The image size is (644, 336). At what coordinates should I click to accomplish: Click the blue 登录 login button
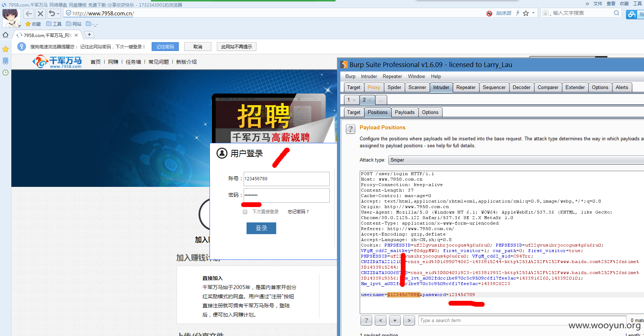coord(261,228)
